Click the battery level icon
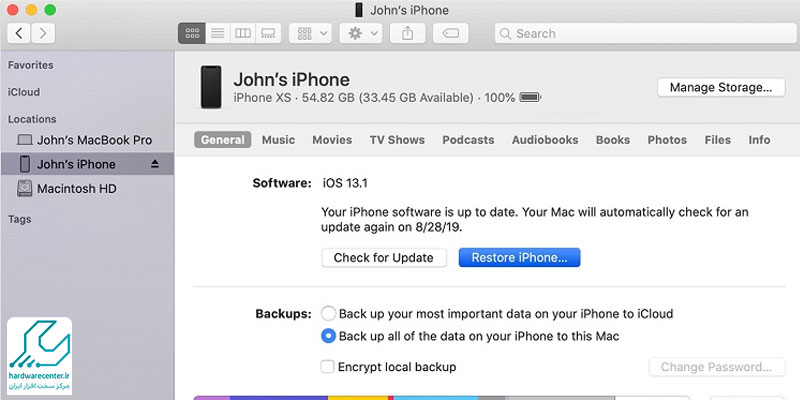800x400 pixels. 530,97
